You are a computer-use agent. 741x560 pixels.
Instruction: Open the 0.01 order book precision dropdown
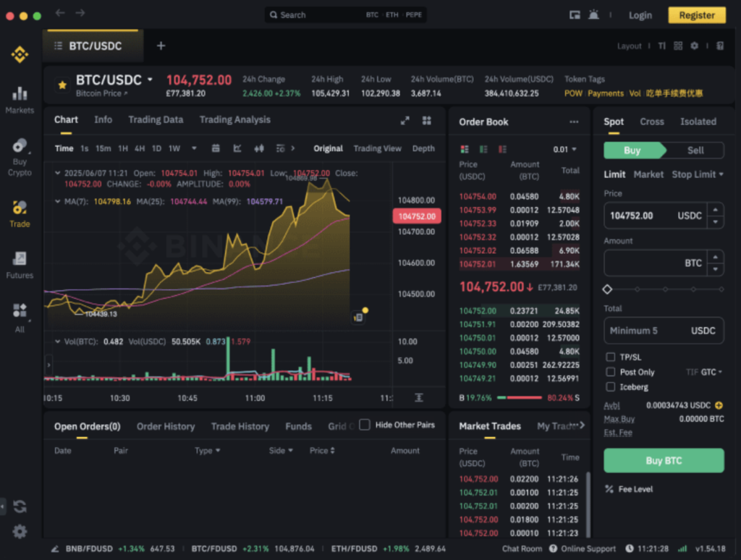564,150
